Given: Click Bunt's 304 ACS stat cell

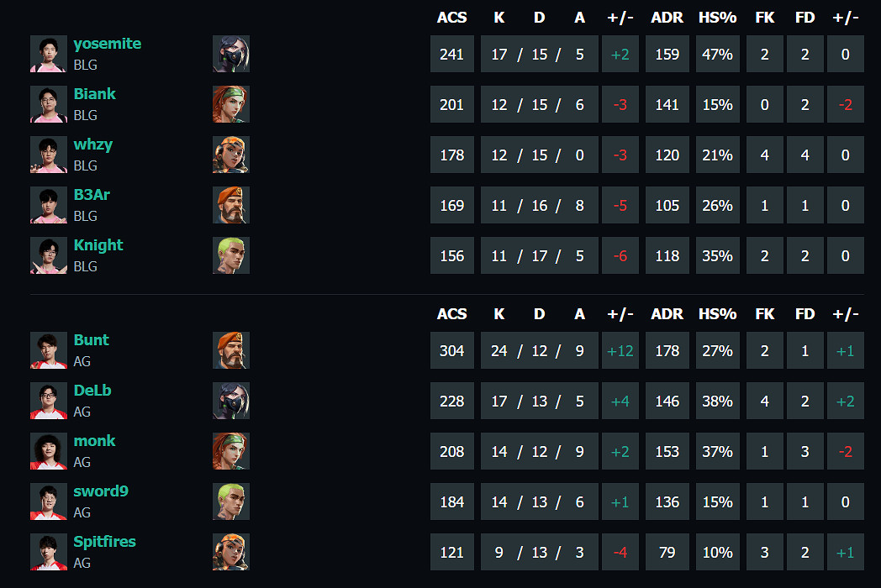Looking at the screenshot, I should (451, 351).
